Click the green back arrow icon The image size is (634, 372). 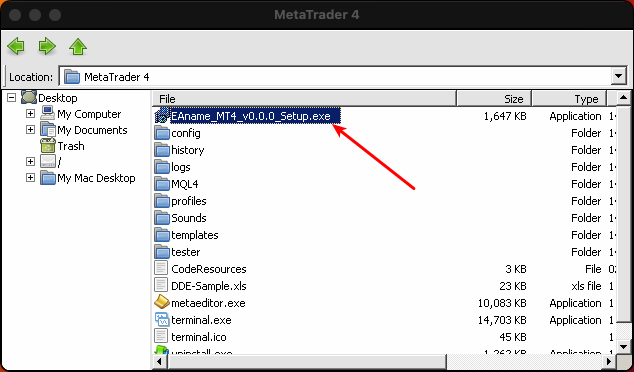pos(16,46)
